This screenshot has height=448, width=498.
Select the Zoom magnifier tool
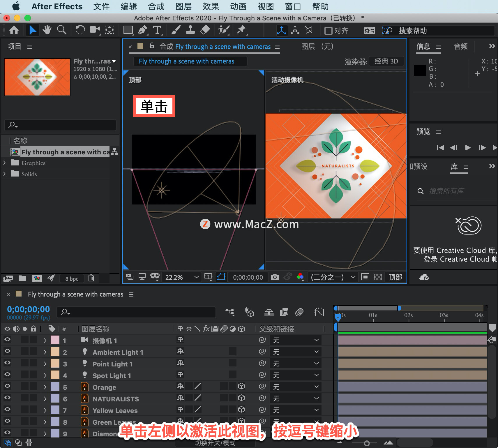(61, 30)
